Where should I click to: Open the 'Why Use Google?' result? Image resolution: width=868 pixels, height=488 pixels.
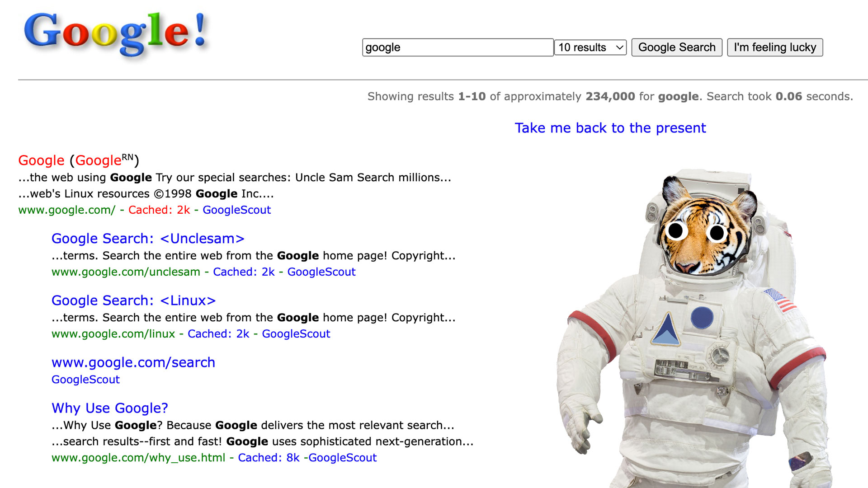click(x=110, y=408)
